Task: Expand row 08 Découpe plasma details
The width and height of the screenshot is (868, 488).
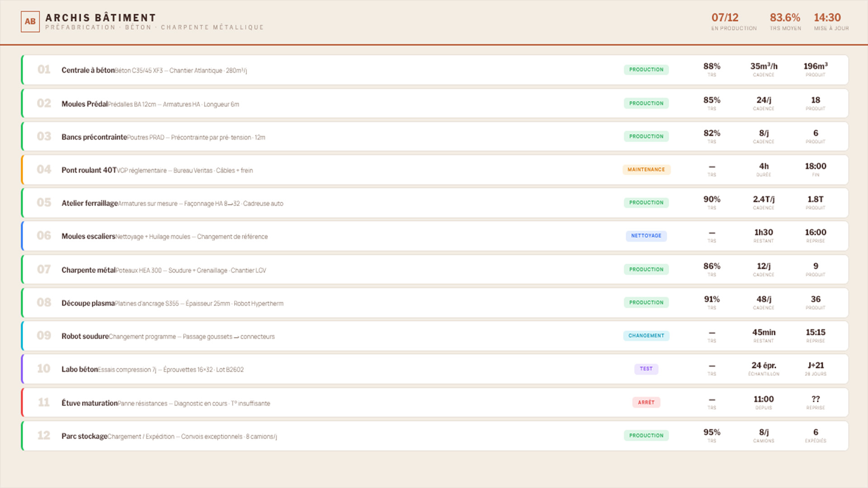Action: pyautogui.click(x=88, y=303)
